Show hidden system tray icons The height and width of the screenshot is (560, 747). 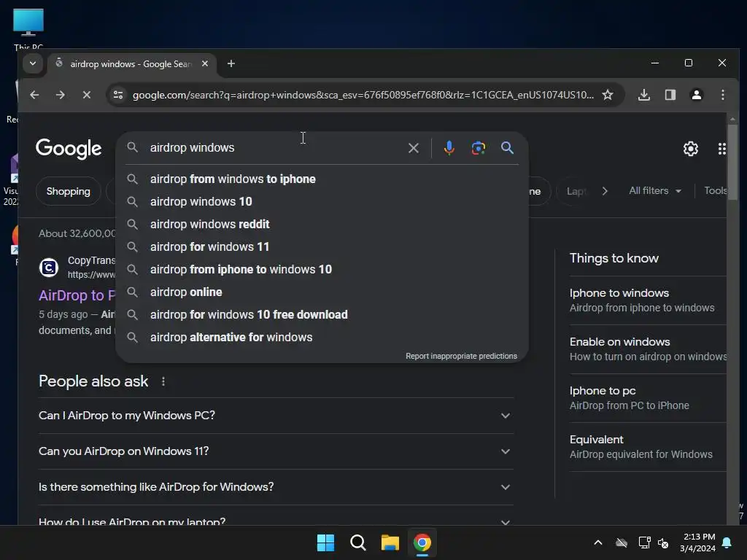[x=598, y=542]
